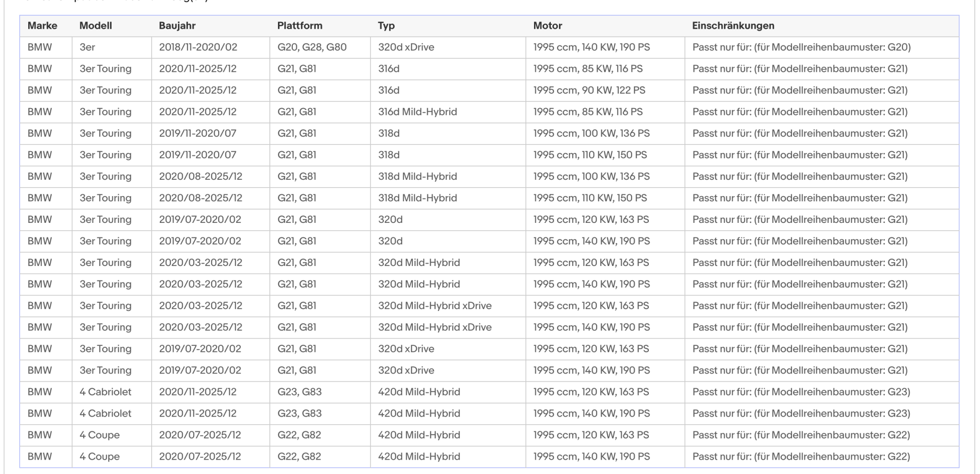The image size is (980, 474).
Task: Click '2019/11-2020/07' in the 100 KW, 136 PS row
Action: click(x=198, y=133)
